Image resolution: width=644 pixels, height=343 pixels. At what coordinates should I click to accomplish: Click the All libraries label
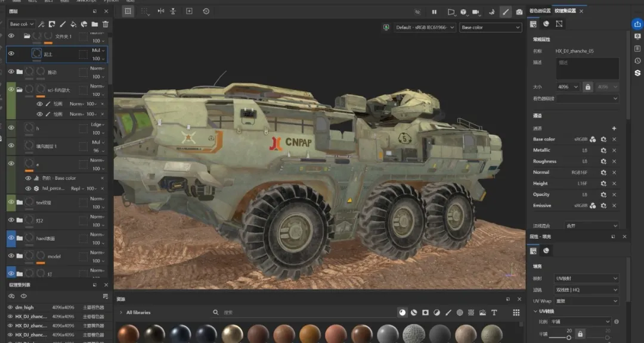click(138, 313)
